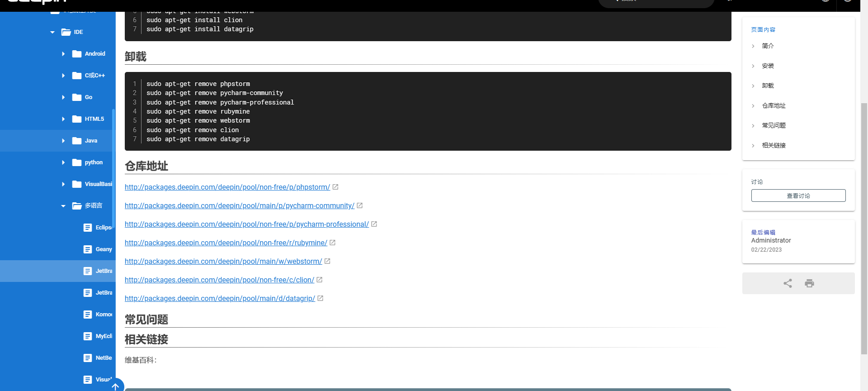Expand the C或C++ folder arrow

(x=63, y=76)
